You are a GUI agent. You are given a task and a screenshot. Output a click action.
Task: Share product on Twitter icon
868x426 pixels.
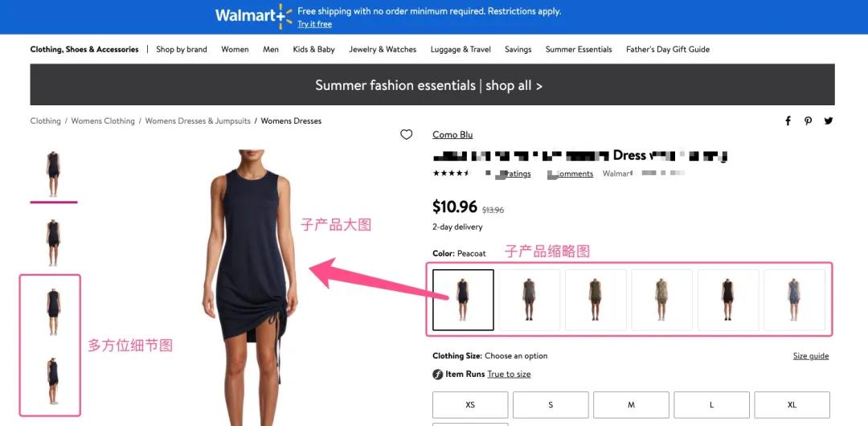point(828,121)
